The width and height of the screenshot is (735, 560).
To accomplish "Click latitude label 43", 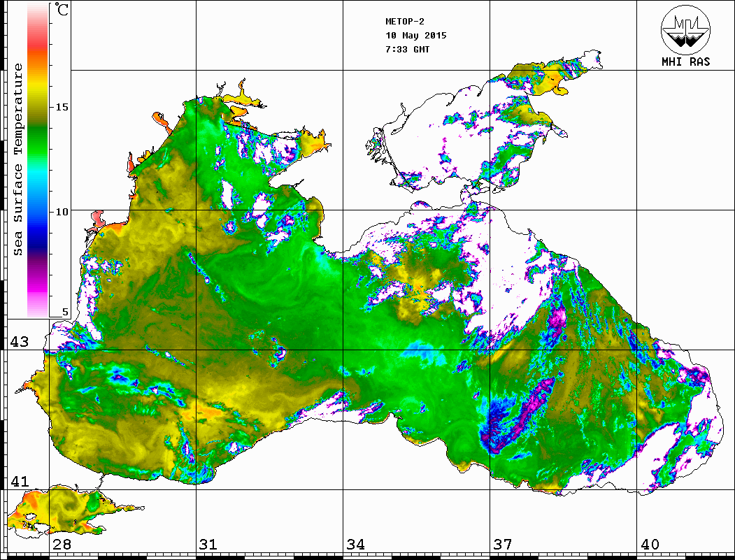I will tap(19, 342).
